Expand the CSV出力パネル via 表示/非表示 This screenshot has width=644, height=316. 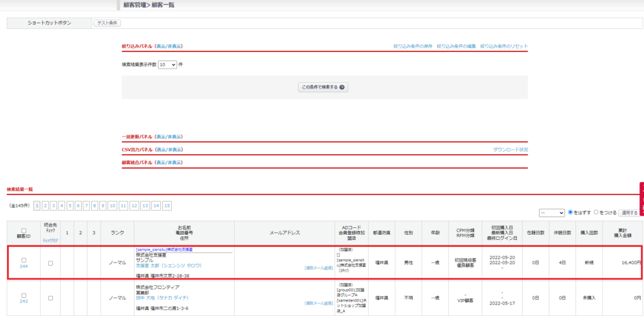(x=169, y=150)
